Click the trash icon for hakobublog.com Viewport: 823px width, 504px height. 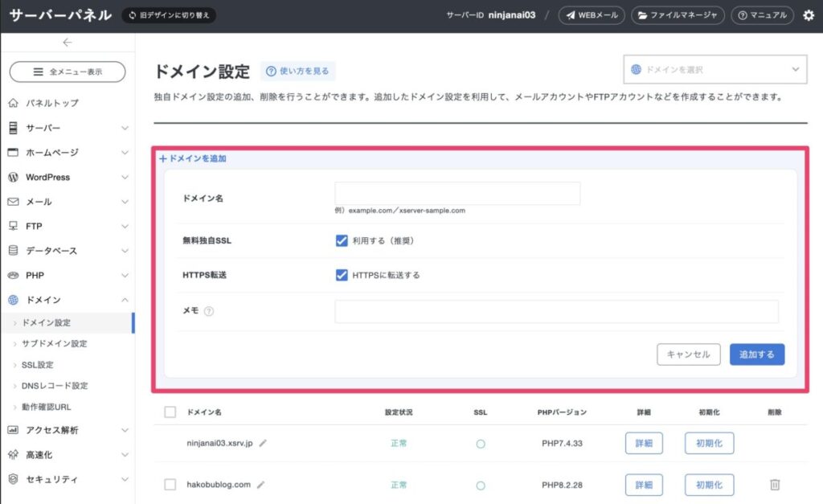point(774,485)
